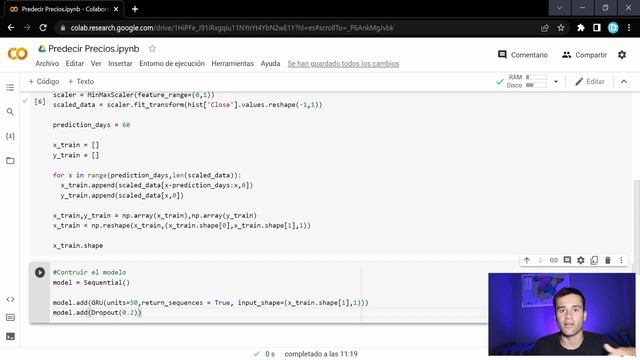Image resolution: width=640 pixels, height=360 pixels.
Task: Open the browser extensions puzzle icon
Action: [x=580, y=28]
